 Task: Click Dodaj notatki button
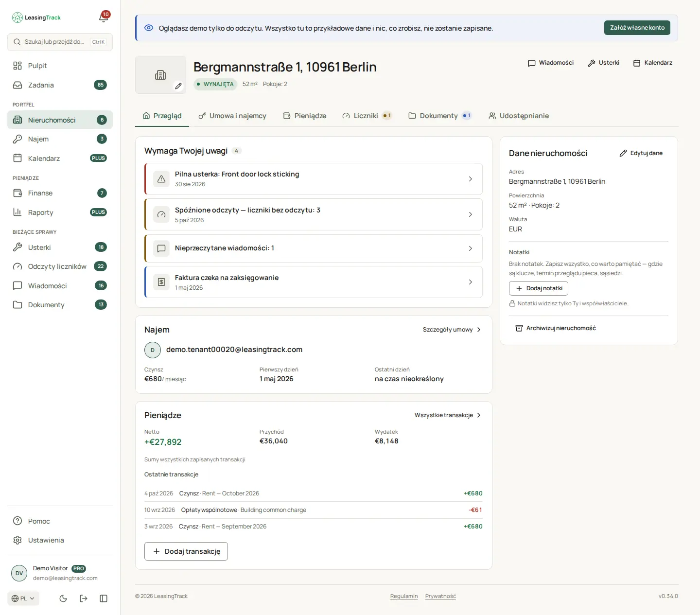click(x=539, y=288)
